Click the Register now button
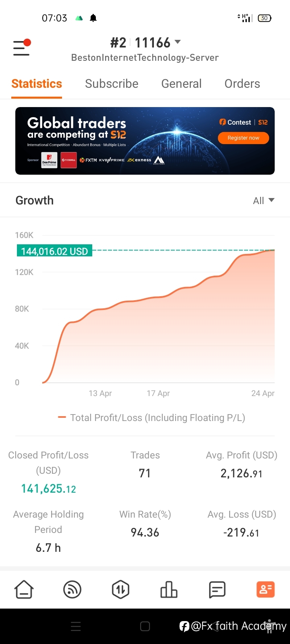 243,138
